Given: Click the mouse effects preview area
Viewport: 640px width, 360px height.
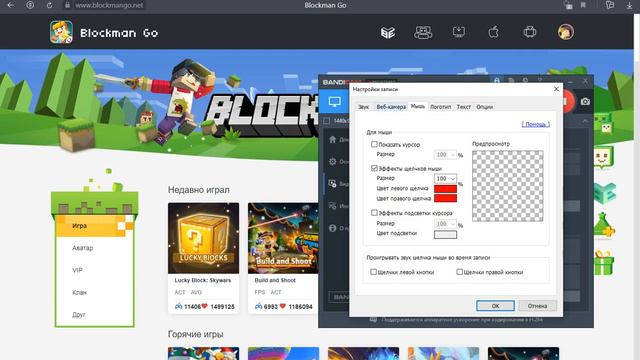Looking at the screenshot, I should (508, 186).
